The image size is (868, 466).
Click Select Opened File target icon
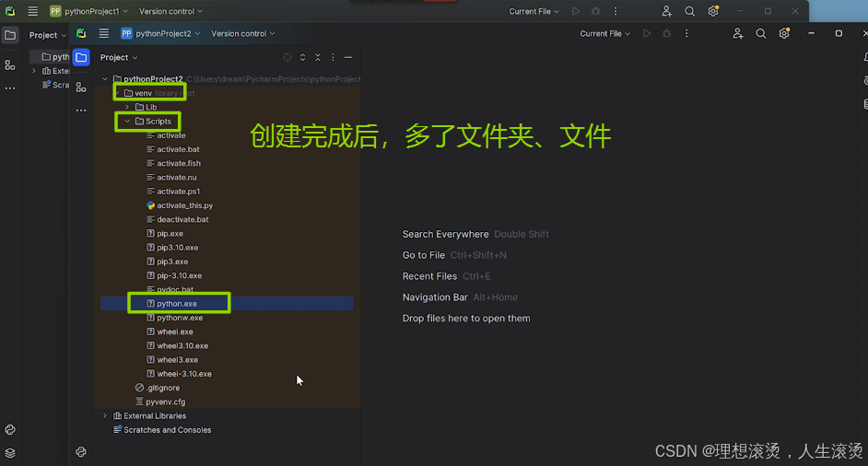(287, 57)
